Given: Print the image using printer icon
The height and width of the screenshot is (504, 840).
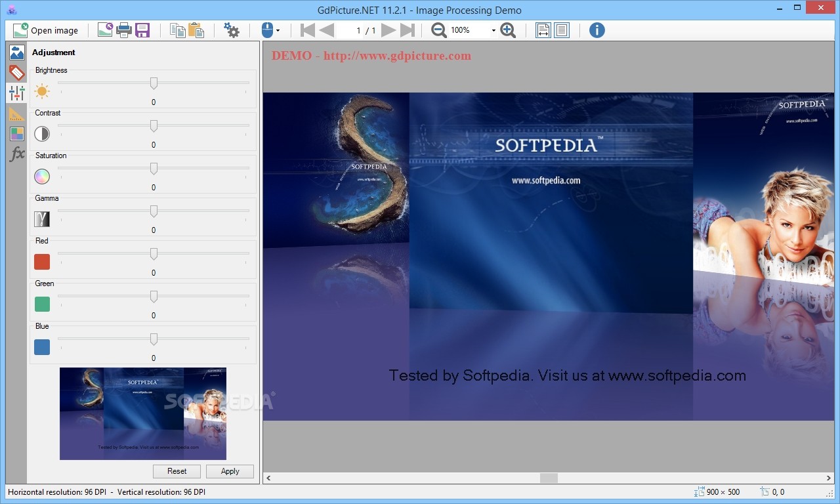Looking at the screenshot, I should 123,30.
